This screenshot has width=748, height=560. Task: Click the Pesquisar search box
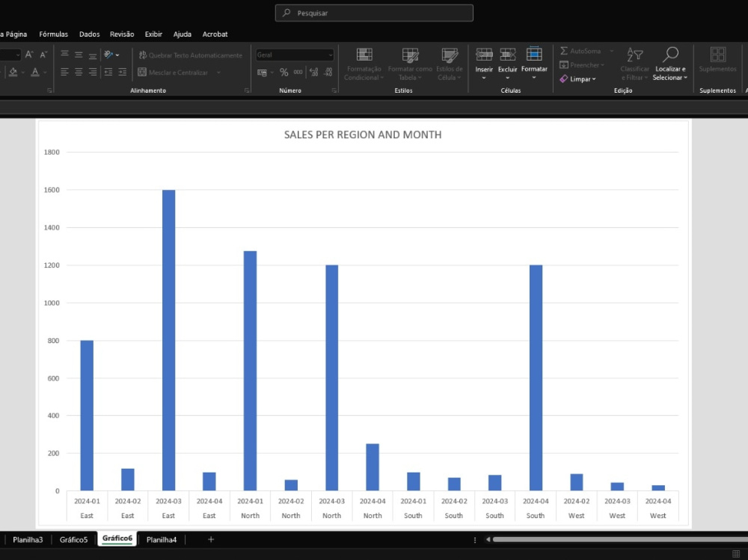[x=374, y=13]
